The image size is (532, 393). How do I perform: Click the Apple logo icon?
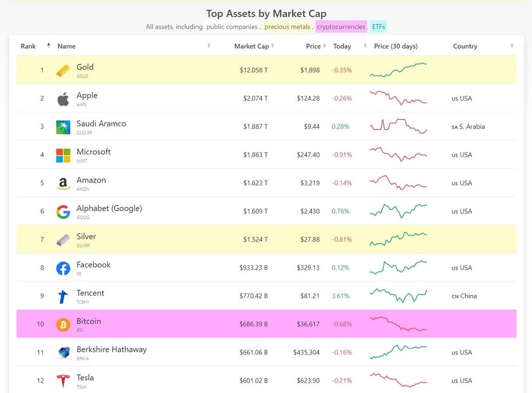(63, 99)
